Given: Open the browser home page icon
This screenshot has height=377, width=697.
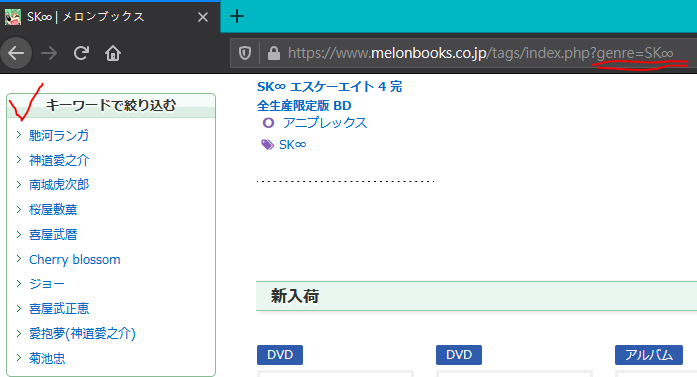Looking at the screenshot, I should point(113,53).
